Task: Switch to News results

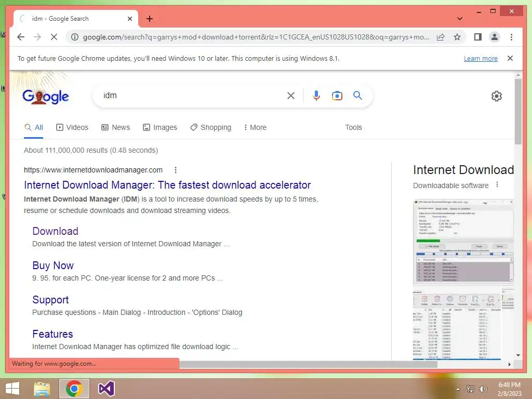Action: pyautogui.click(x=116, y=128)
